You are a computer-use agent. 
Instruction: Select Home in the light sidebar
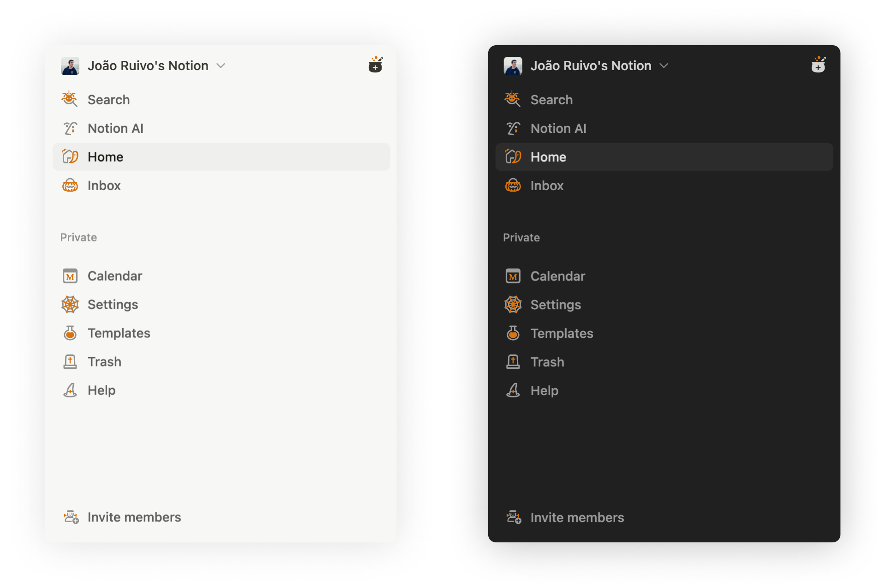pyautogui.click(x=106, y=157)
